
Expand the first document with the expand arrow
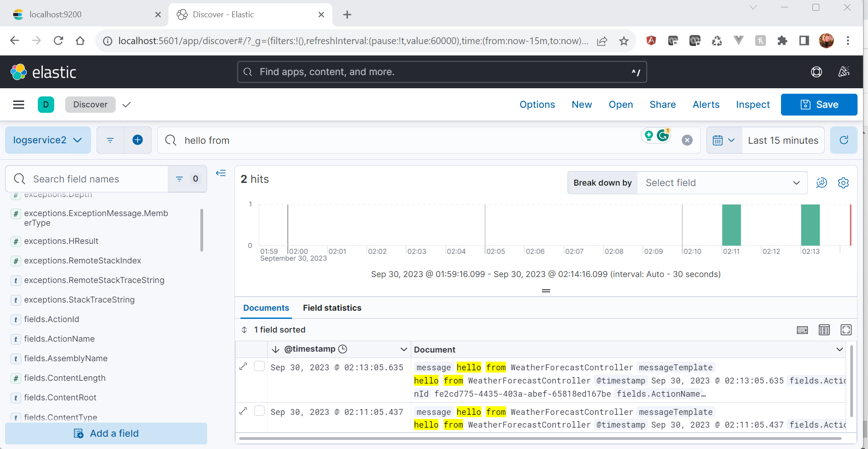pos(243,366)
